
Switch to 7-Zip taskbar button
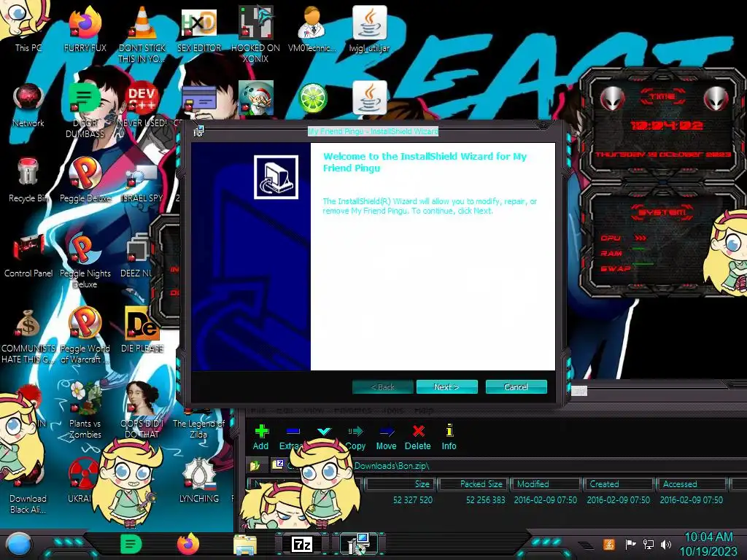302,544
